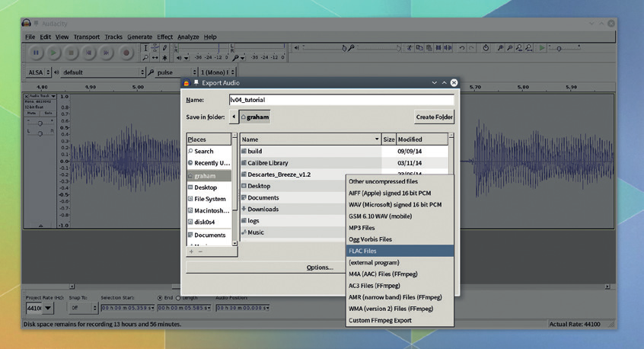Click the Undo arrow icon
The width and height of the screenshot is (644, 349).
[x=462, y=48]
